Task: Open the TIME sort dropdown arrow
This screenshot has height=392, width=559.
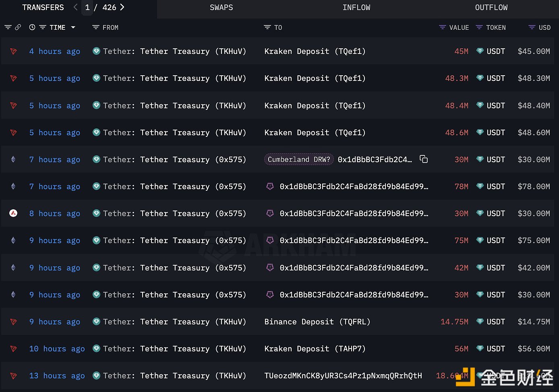Action: (73, 27)
